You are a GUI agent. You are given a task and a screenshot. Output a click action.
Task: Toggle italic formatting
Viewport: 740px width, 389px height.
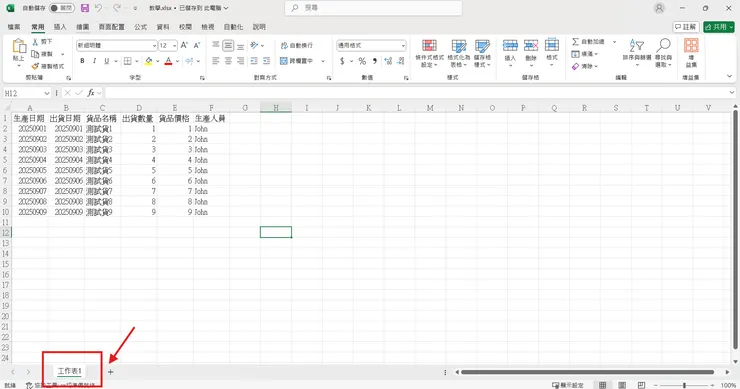[x=94, y=61]
